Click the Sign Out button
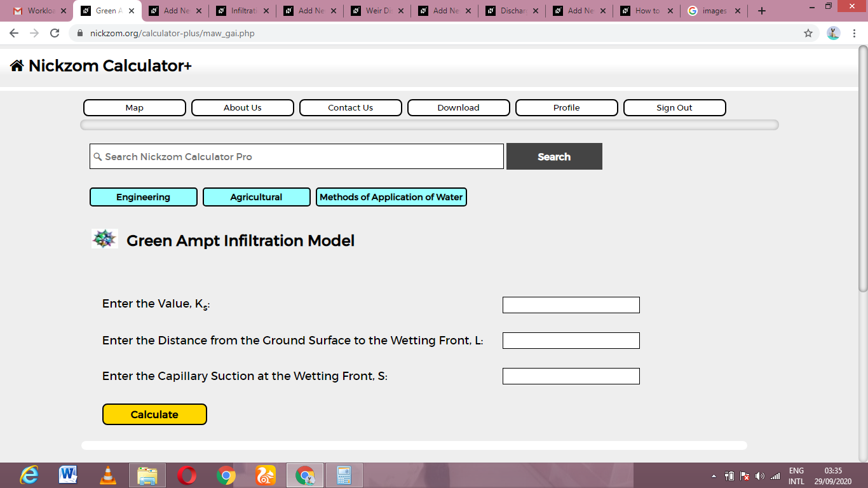 click(x=675, y=107)
